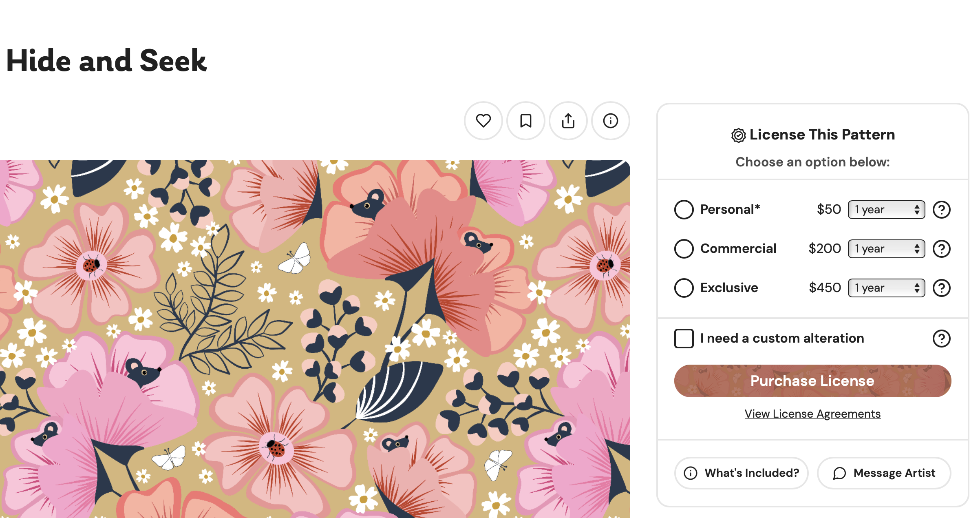
Task: Click the Purchase License button
Action: coord(812,381)
